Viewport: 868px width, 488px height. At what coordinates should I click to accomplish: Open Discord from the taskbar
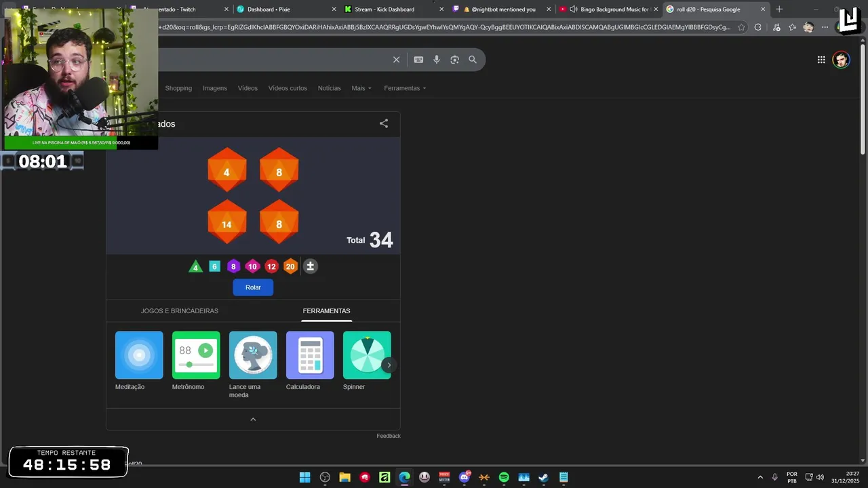(x=465, y=477)
